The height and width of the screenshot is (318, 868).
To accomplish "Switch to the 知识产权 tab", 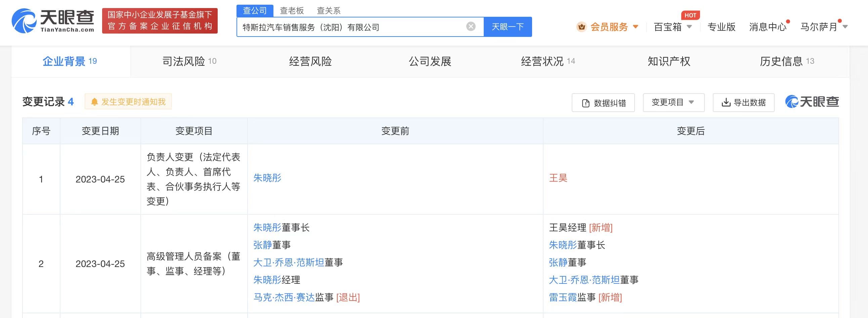I will click(x=669, y=61).
